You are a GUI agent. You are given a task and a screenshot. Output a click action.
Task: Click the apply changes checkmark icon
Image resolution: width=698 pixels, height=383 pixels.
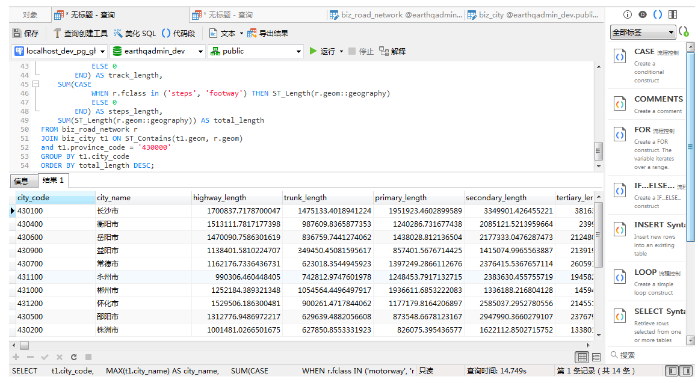point(45,357)
